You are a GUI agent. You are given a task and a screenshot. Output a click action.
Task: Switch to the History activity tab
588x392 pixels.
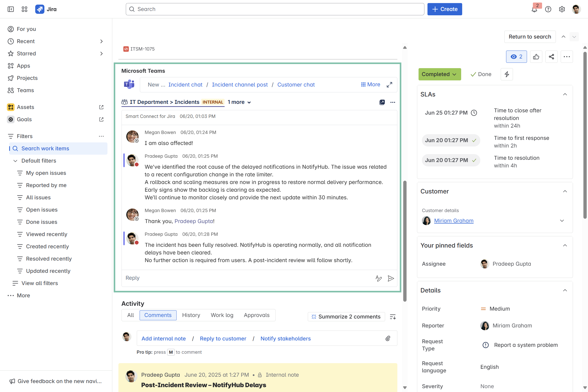coord(191,315)
